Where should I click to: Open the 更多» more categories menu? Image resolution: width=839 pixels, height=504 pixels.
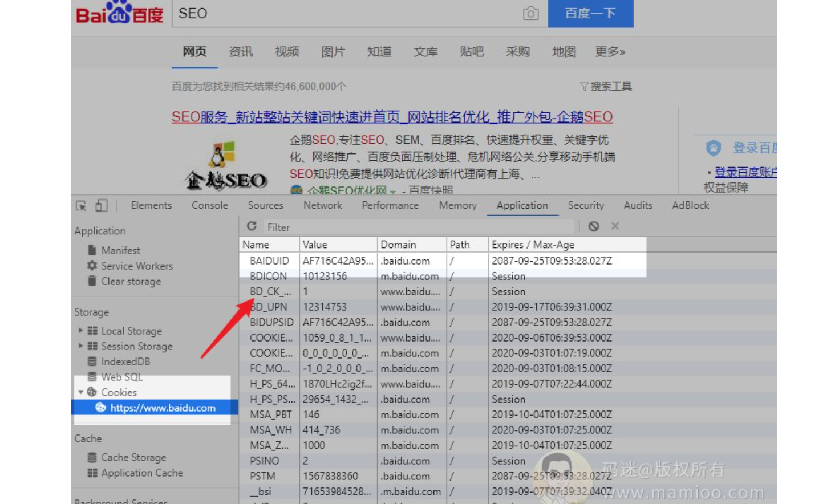(x=610, y=52)
